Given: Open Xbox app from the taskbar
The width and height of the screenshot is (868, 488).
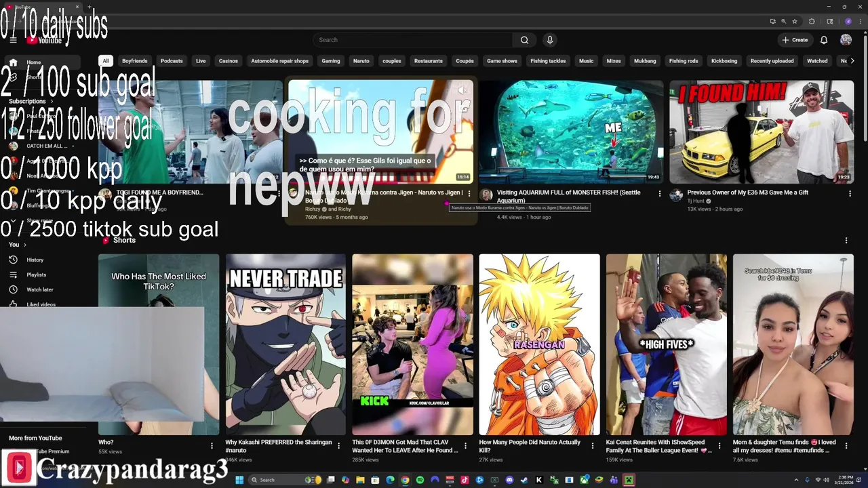Looking at the screenshot, I should coord(585,480).
